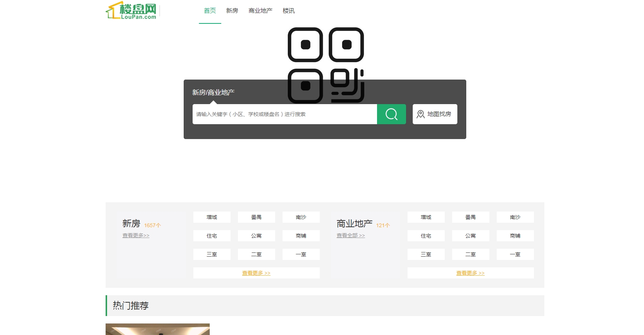
Task: Pick 一室 in the 新房 section
Action: [301, 254]
